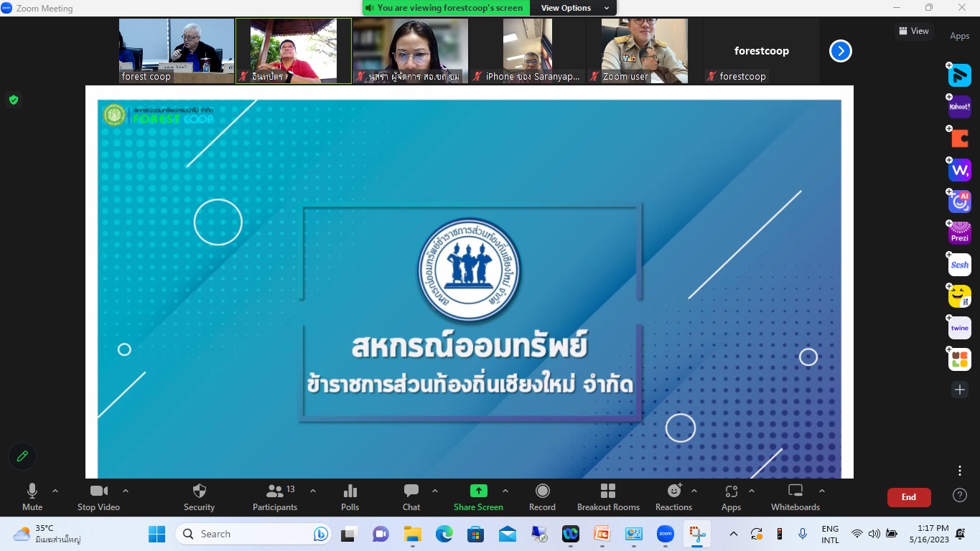The image size is (980, 551).
Task: Open the Chat panel
Action: (x=411, y=497)
